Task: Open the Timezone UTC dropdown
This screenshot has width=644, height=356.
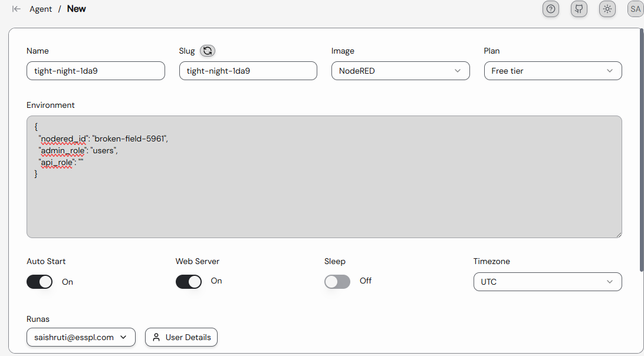Action: click(x=547, y=282)
